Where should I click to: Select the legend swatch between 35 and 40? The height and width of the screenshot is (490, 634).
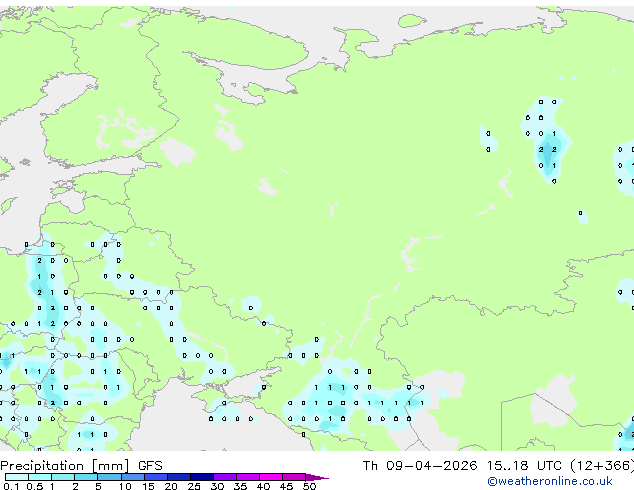point(248,477)
